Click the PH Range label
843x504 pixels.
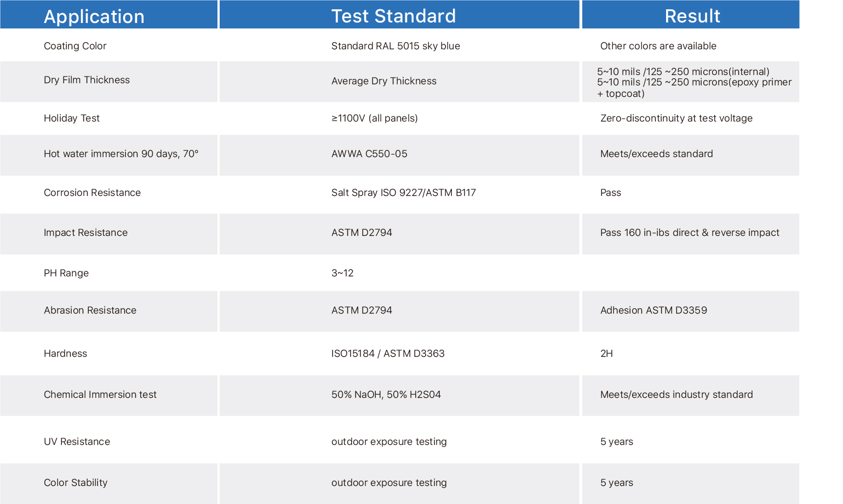click(x=66, y=273)
